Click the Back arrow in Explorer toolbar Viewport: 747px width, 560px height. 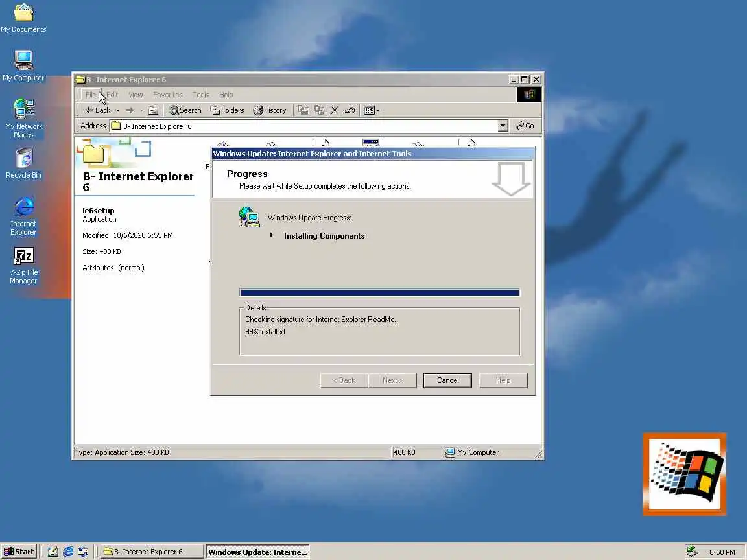point(98,110)
